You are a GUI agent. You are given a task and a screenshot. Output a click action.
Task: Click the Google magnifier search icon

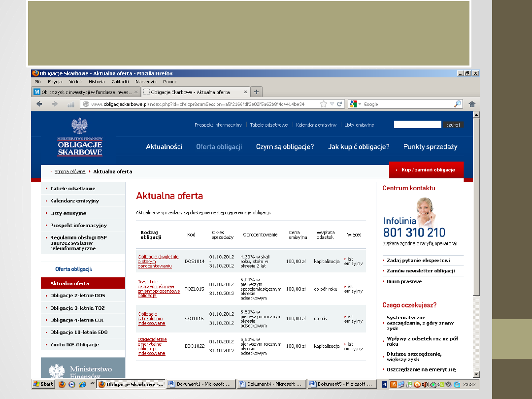tap(457, 103)
